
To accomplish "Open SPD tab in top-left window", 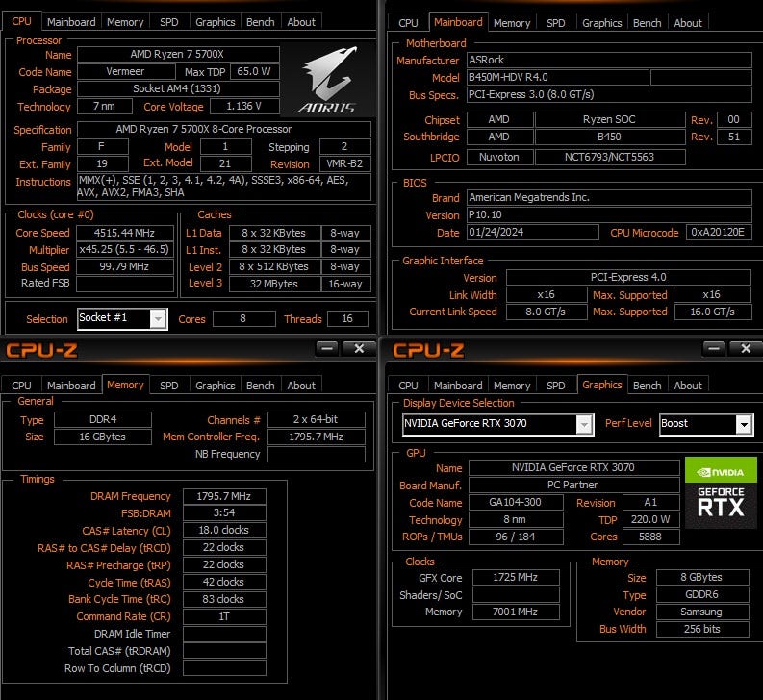I will click(168, 22).
